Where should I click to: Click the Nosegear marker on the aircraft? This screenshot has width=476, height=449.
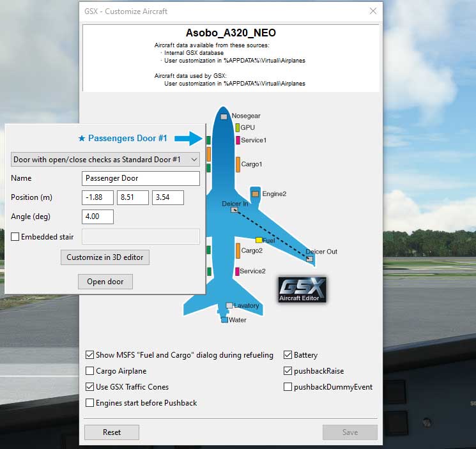[x=224, y=116]
